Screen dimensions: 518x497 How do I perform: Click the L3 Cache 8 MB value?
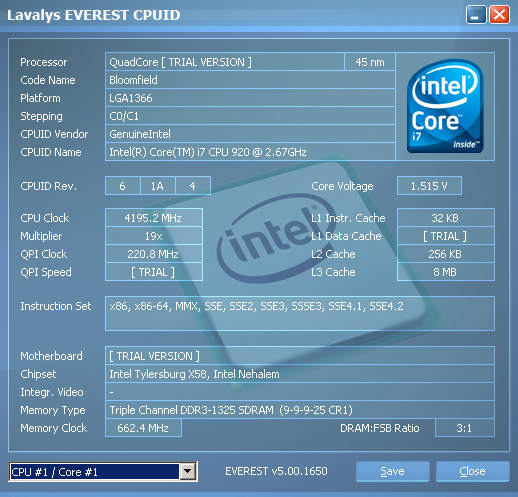[x=446, y=272]
